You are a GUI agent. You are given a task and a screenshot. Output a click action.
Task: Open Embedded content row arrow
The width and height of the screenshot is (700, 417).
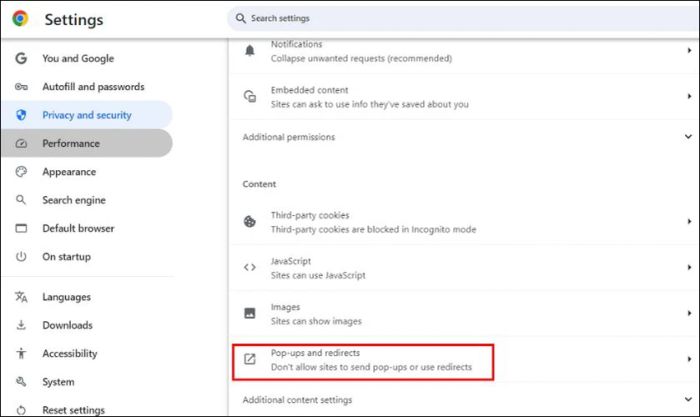click(x=689, y=96)
